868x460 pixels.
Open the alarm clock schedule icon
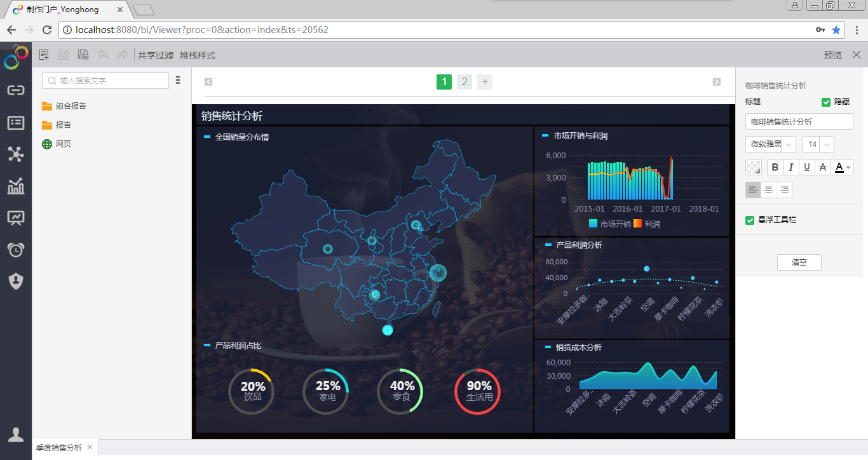coord(16,250)
